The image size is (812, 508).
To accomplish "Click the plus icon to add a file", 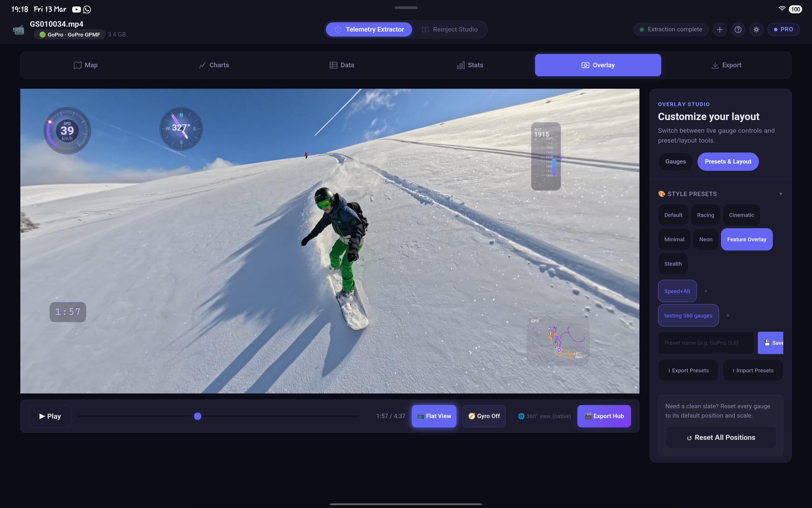I will coord(719,29).
